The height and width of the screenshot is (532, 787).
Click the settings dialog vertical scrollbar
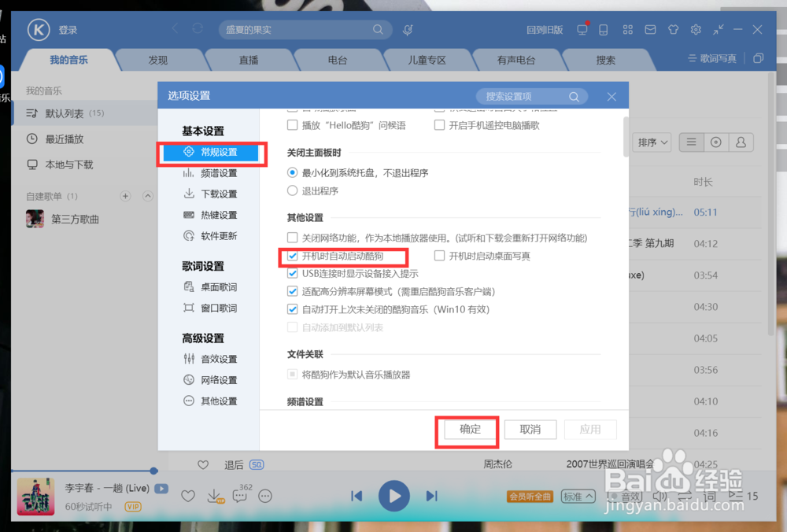626,136
